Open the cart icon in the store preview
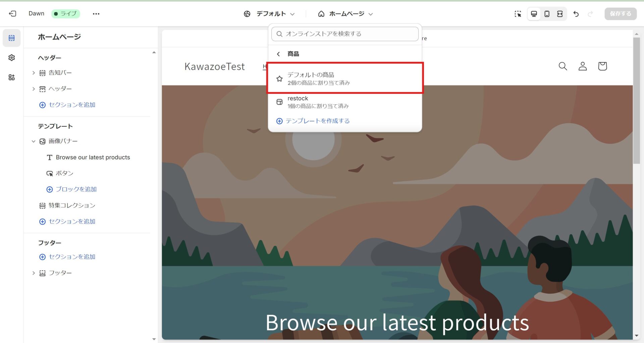The width and height of the screenshot is (644, 343). pyautogui.click(x=602, y=66)
